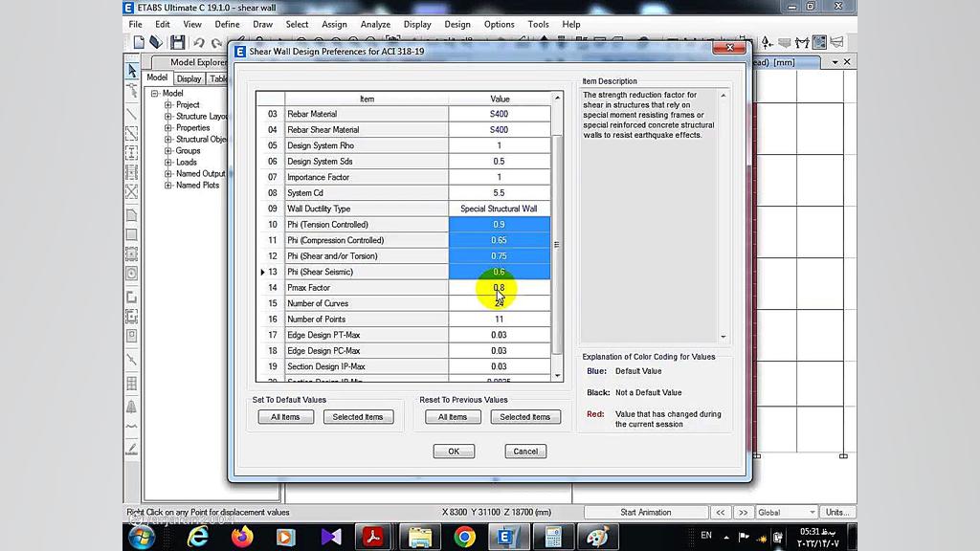Click Cancel in the preferences dialog
The image size is (980, 551).
click(x=525, y=452)
